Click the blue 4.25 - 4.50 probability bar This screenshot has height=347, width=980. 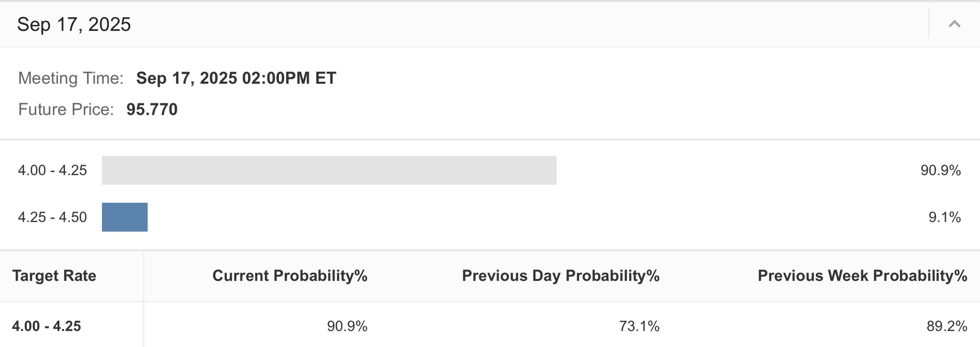[x=124, y=217]
